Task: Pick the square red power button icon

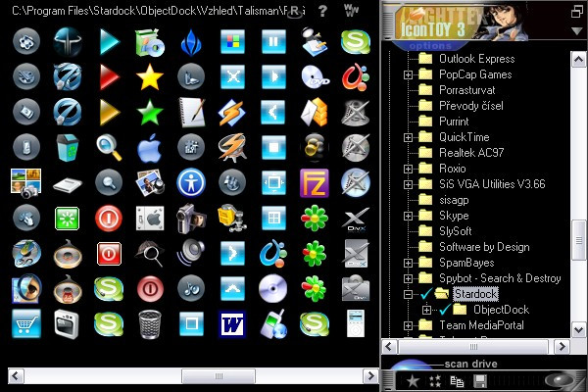Action: 109,254
